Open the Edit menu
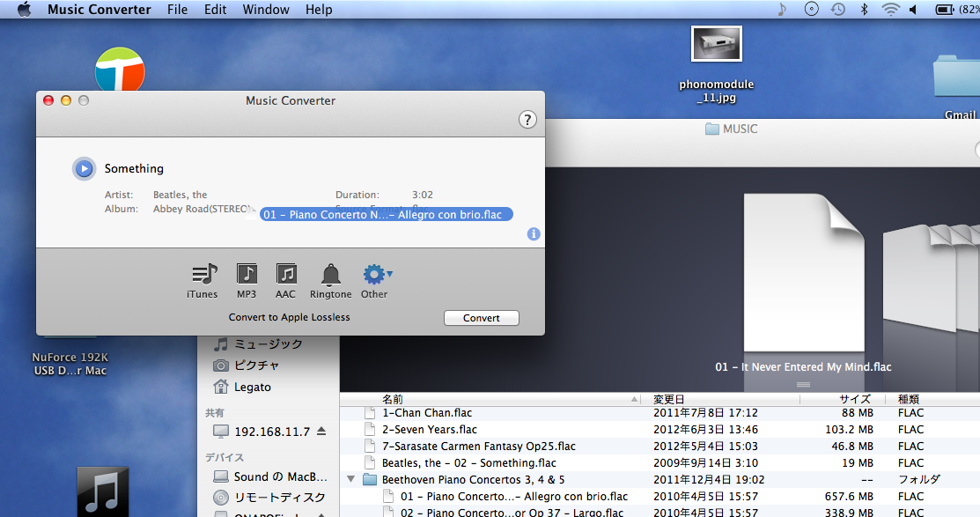This screenshot has height=517, width=980. 215,10
